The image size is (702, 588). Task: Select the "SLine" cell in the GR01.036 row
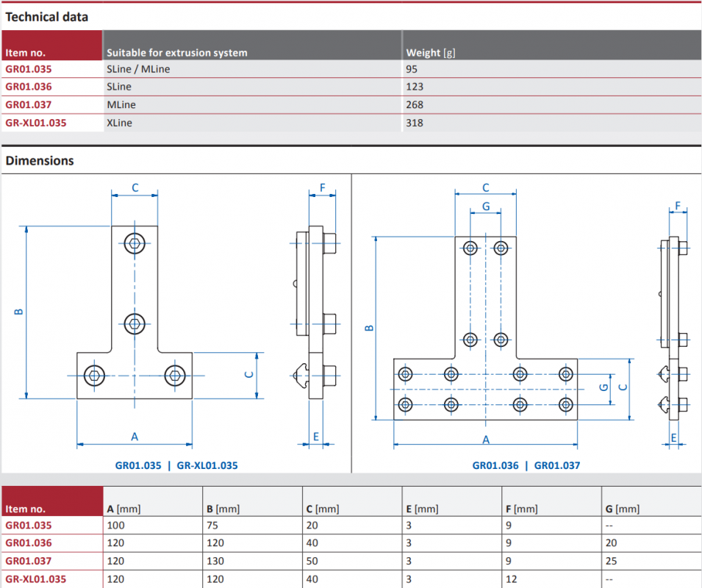pyautogui.click(x=119, y=87)
